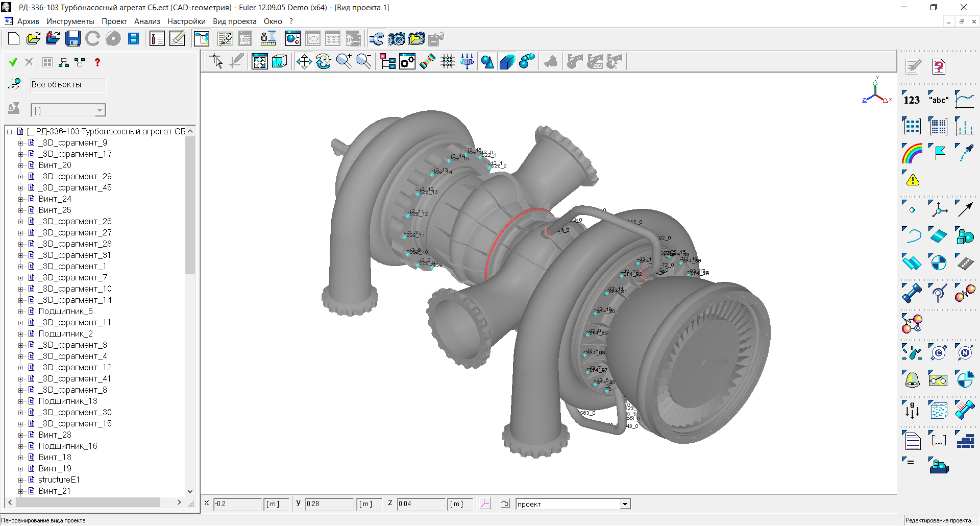980x526 pixels.
Task: Toggle the solid blue box shading mode
Action: coord(507,62)
